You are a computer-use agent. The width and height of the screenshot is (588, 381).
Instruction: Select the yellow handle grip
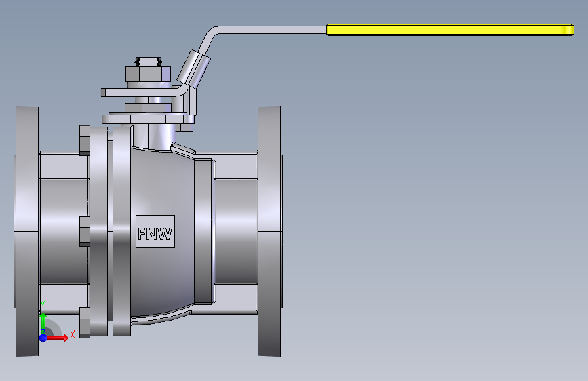[450, 30]
